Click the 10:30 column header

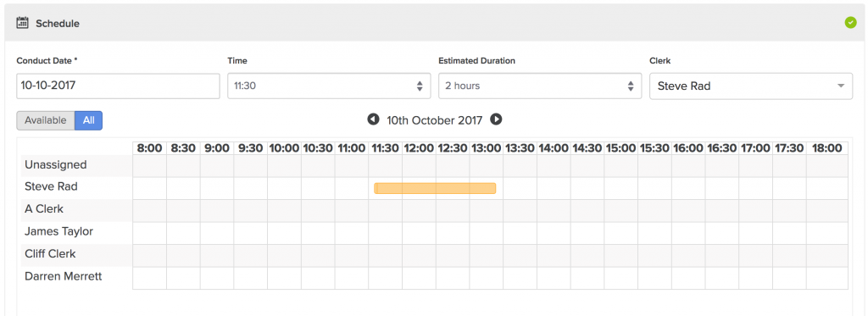click(x=319, y=148)
